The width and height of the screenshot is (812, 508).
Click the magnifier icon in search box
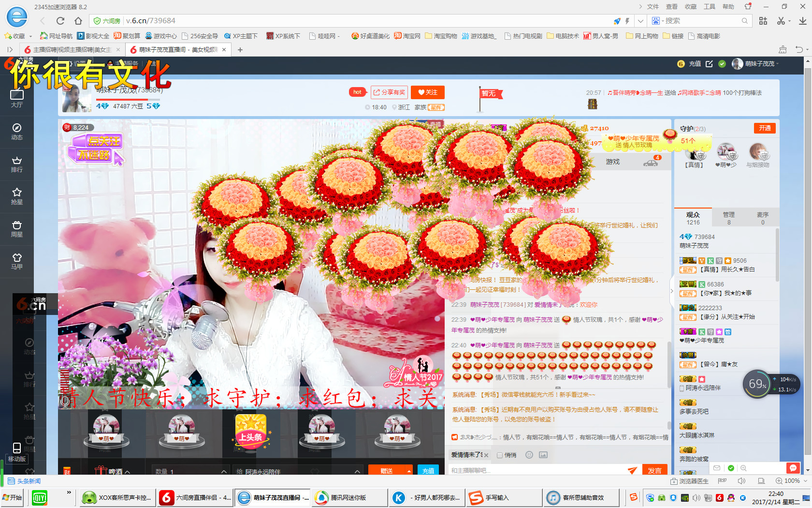click(x=745, y=21)
